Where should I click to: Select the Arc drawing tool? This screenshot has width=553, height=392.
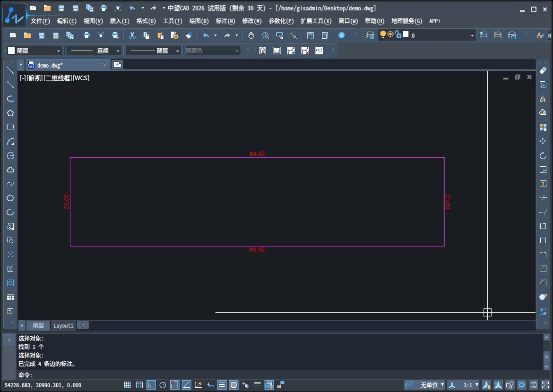pyautogui.click(x=10, y=141)
